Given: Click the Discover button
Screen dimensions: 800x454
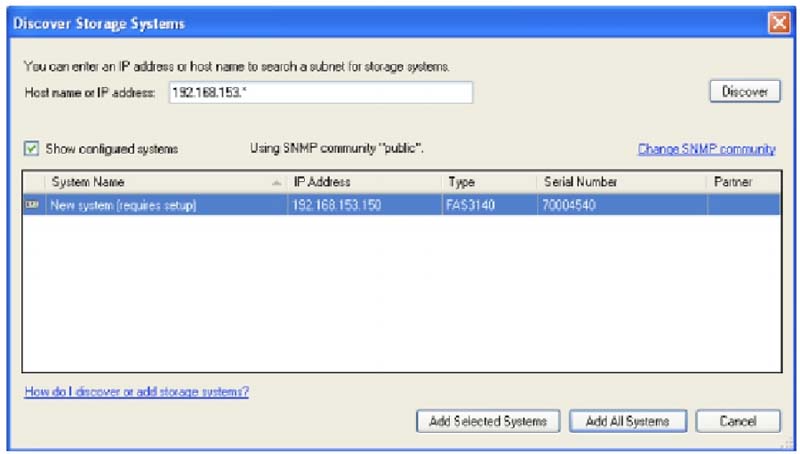Looking at the screenshot, I should (745, 91).
